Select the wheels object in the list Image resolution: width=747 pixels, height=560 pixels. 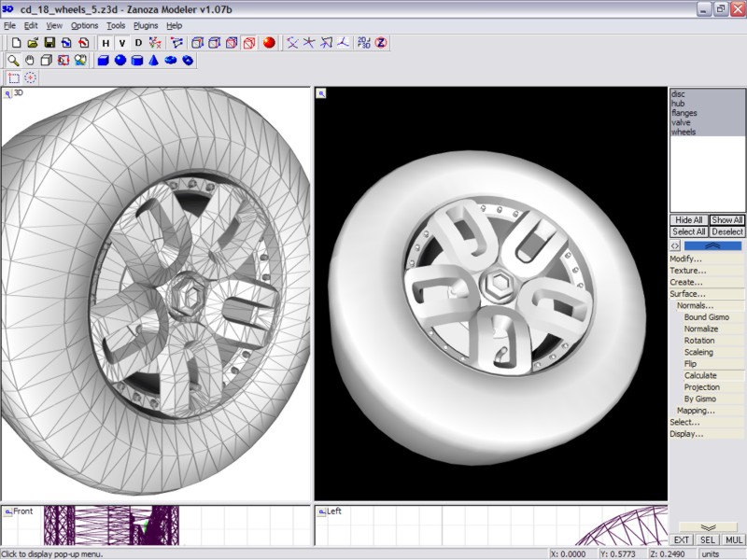point(707,132)
